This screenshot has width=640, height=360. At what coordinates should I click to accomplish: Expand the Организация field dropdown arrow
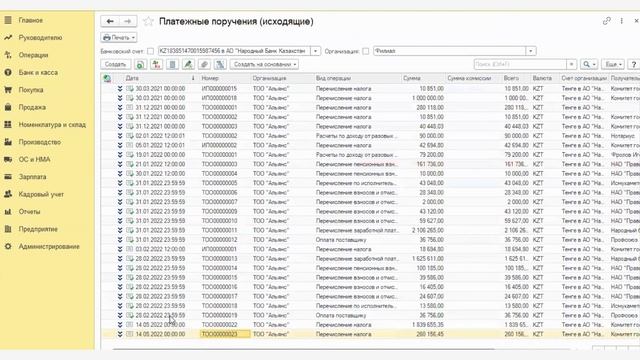coord(531,51)
